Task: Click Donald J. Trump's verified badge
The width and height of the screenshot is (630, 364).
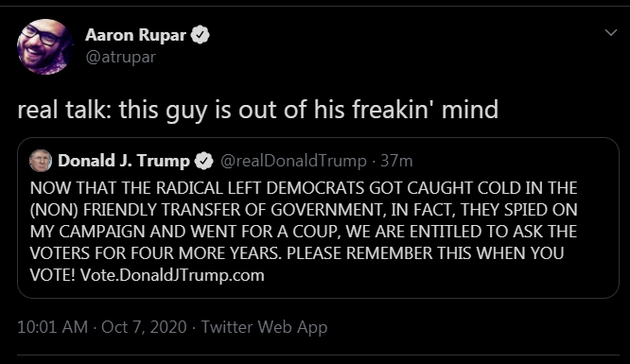Action: coord(203,161)
